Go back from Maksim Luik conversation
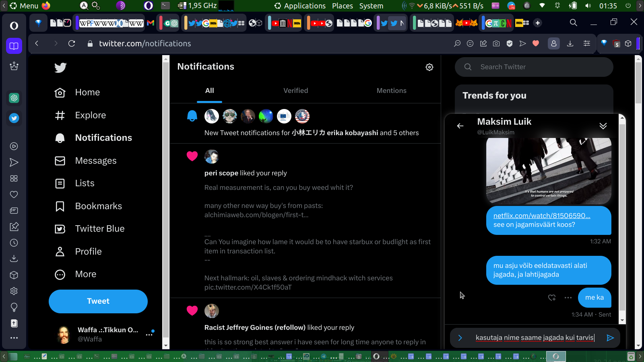The height and width of the screenshot is (362, 644). [x=460, y=126]
